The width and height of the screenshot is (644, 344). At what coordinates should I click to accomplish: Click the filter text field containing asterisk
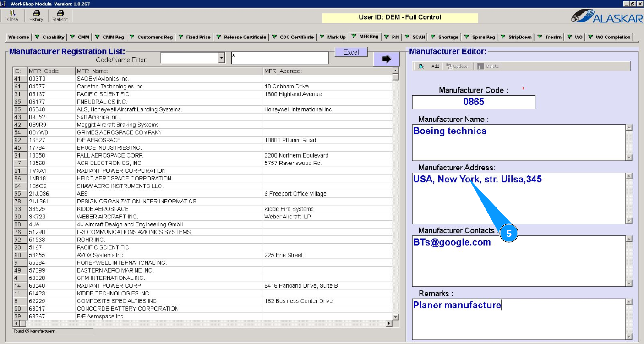tap(280, 58)
